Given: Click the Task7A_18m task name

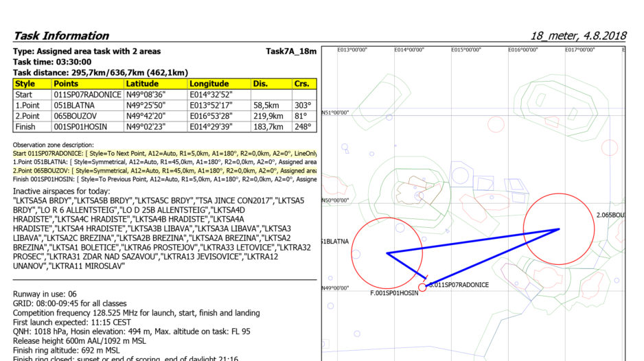Looking at the screenshot, I should coord(290,51).
